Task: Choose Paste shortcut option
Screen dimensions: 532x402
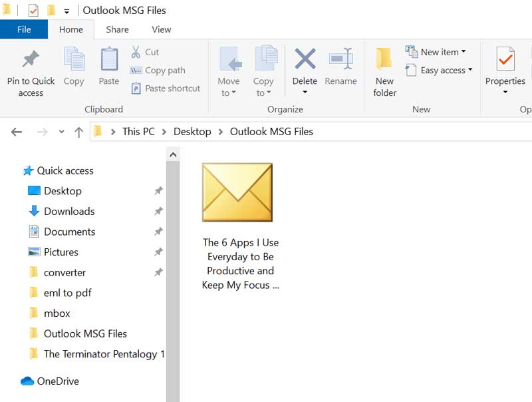Action: pyautogui.click(x=166, y=89)
